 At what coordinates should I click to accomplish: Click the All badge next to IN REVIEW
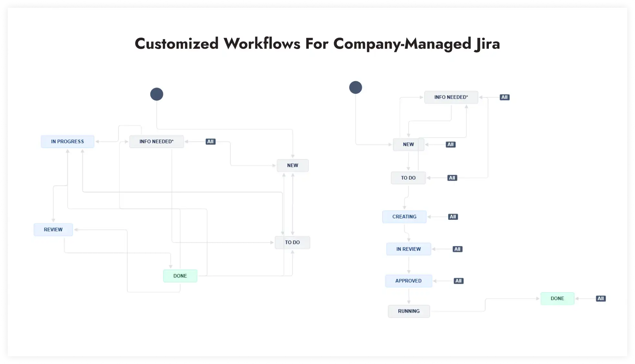(x=458, y=249)
